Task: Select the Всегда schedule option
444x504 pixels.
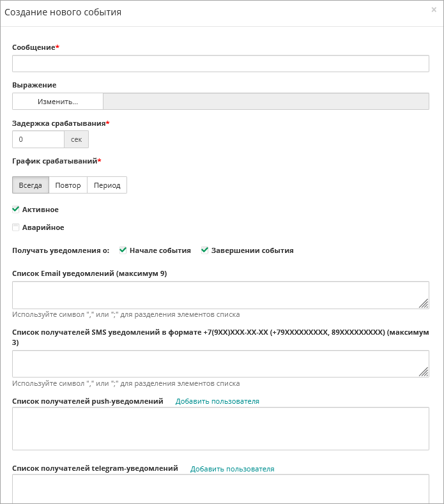Action: pyautogui.click(x=31, y=185)
